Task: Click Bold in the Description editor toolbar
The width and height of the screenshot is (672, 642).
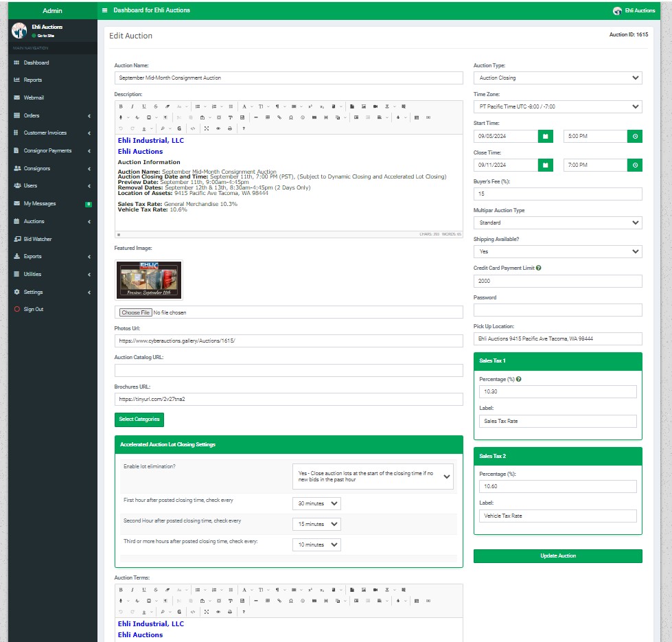Action: tap(121, 106)
